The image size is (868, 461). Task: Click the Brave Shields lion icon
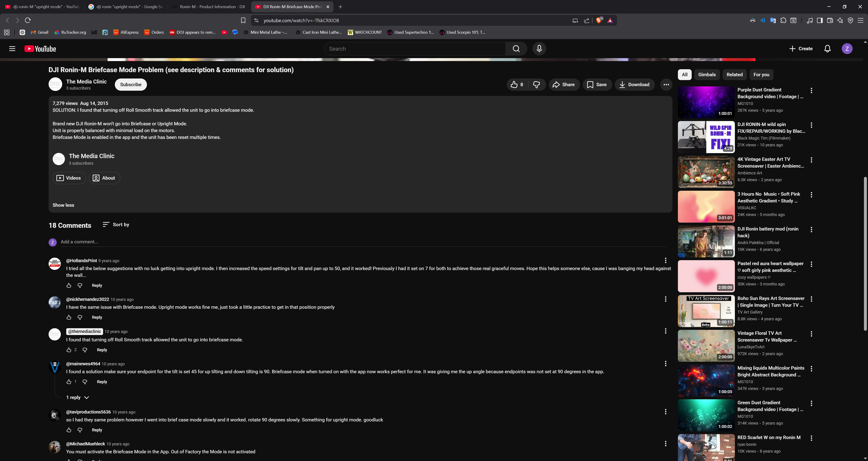(599, 21)
